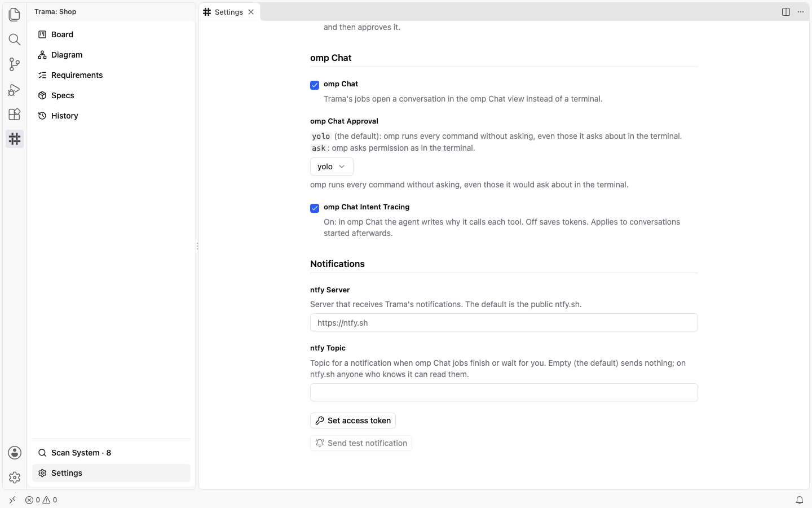Open Run and Debug icon
Image resolution: width=812 pixels, height=508 pixels.
[x=15, y=89]
